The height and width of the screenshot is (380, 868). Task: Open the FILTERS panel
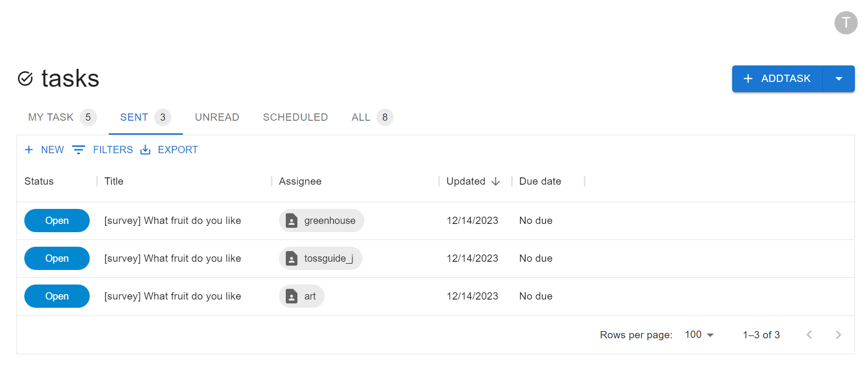click(102, 150)
